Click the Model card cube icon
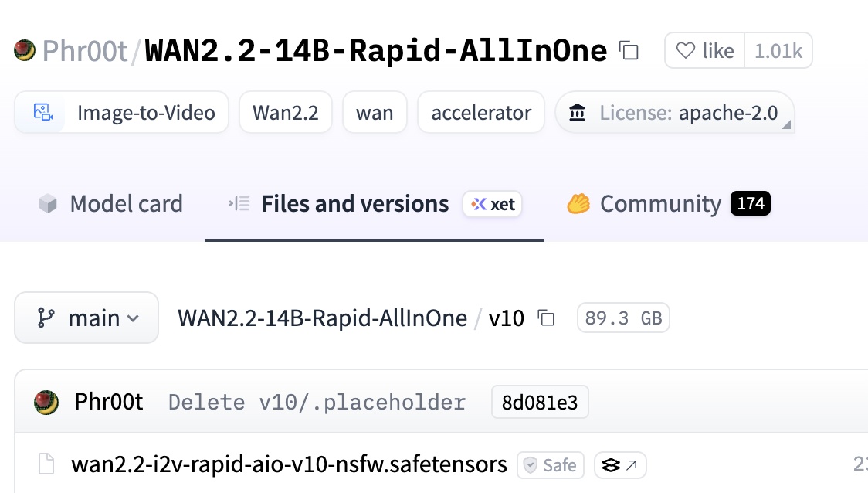868x493 pixels. pos(48,204)
